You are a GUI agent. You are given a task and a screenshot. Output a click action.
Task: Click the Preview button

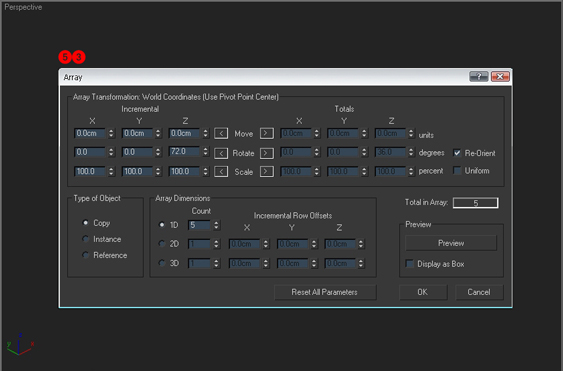[451, 243]
